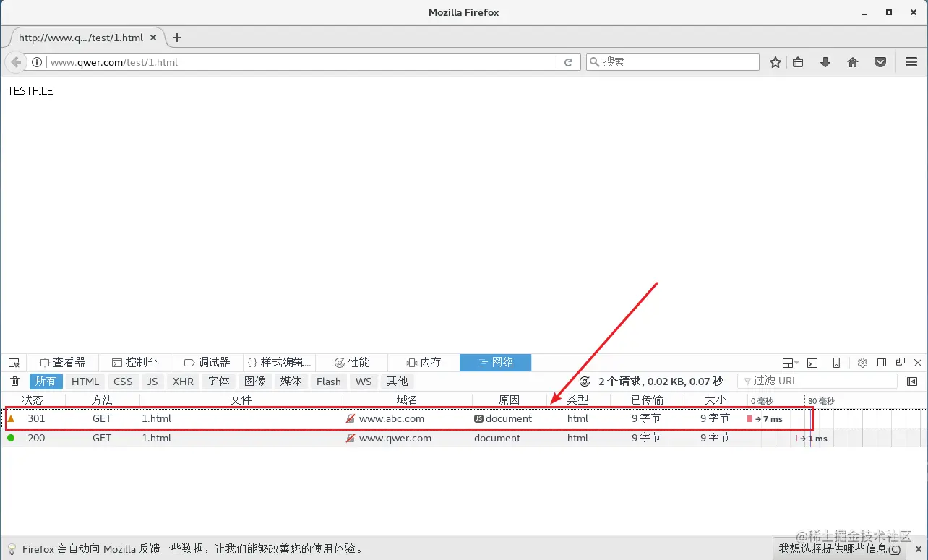928x560 pixels.
Task: Filter requests by 媒体 media
Action: tap(291, 382)
